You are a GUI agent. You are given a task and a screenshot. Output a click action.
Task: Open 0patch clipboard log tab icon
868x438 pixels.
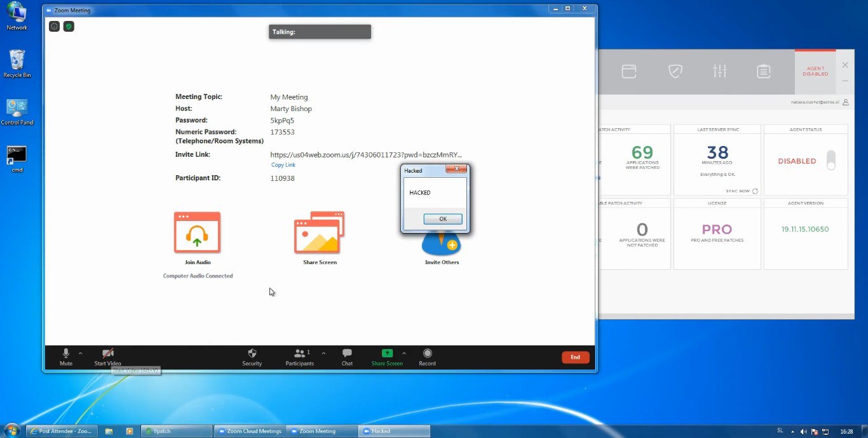click(x=764, y=72)
